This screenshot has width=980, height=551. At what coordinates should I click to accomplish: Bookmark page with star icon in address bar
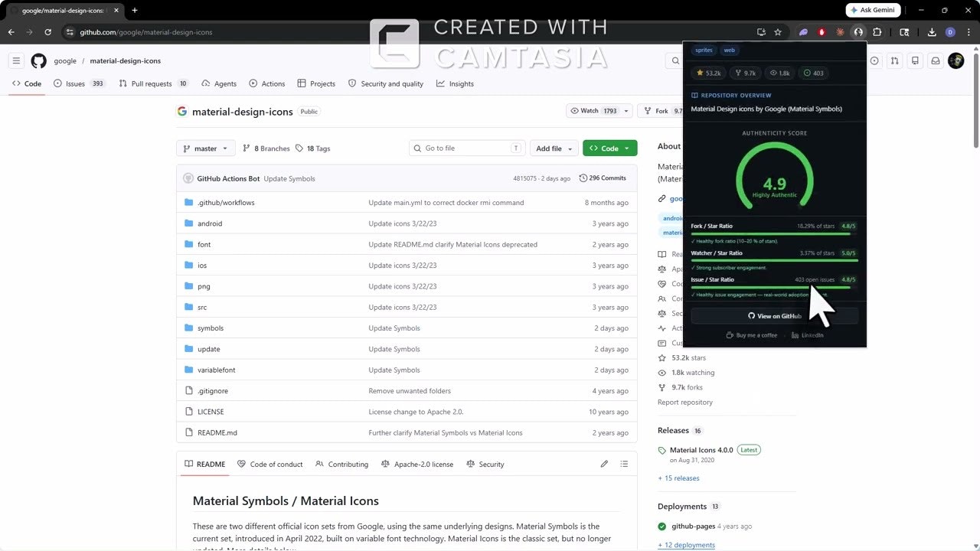point(778,32)
